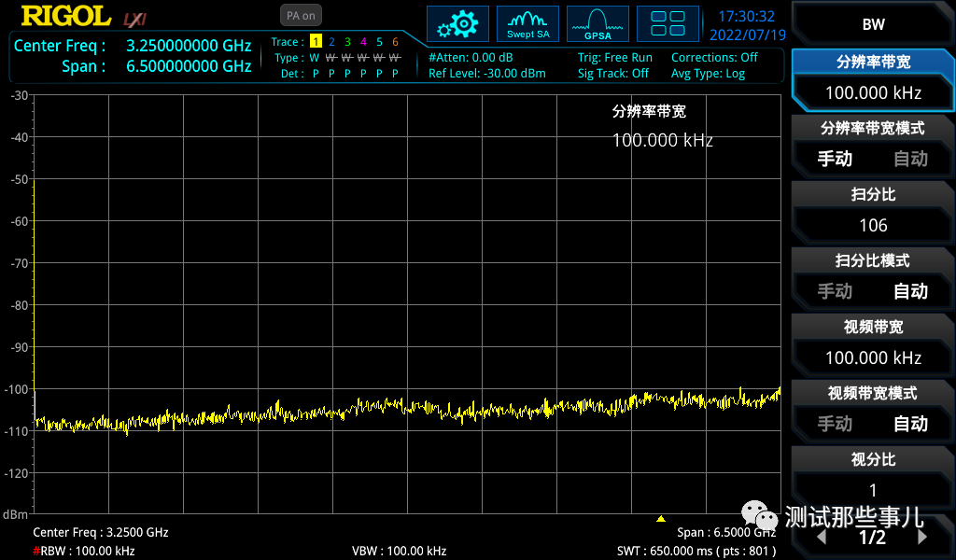Open the 扫分比 menu entry
Viewport: 956px width, 560px height.
tap(873, 194)
